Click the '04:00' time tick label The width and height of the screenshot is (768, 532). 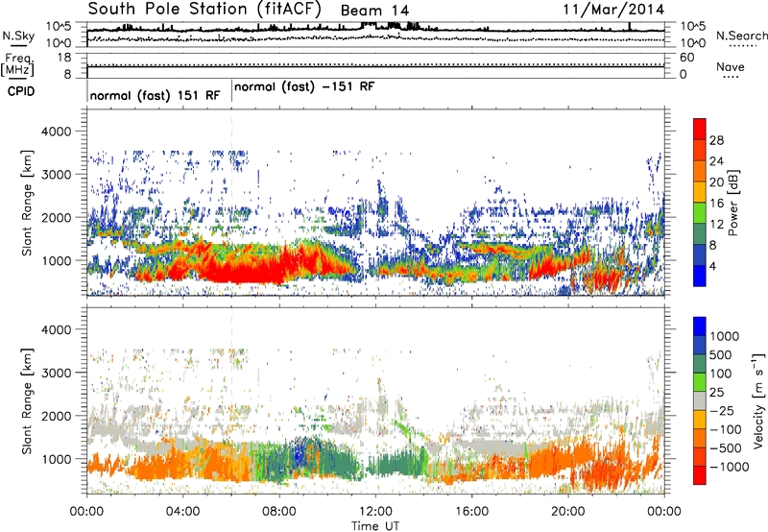(x=182, y=512)
